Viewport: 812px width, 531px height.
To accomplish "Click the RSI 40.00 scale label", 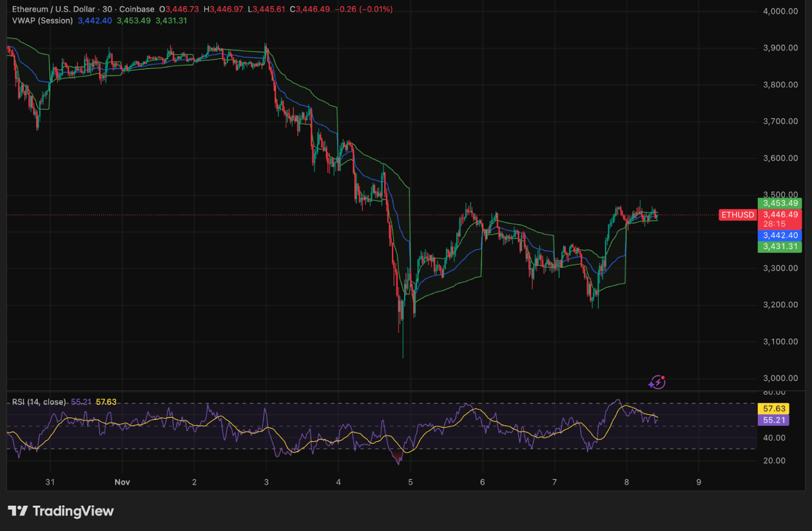I will [x=774, y=438].
